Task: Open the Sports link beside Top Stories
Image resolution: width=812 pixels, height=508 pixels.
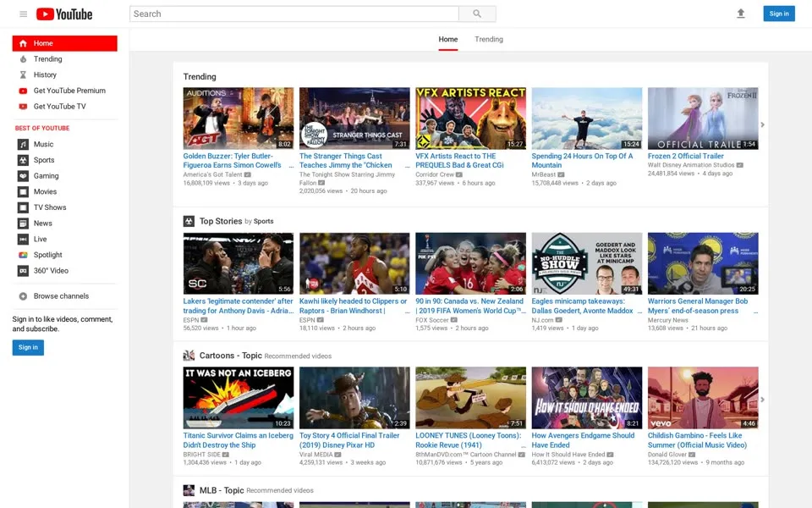Action: 264,221
